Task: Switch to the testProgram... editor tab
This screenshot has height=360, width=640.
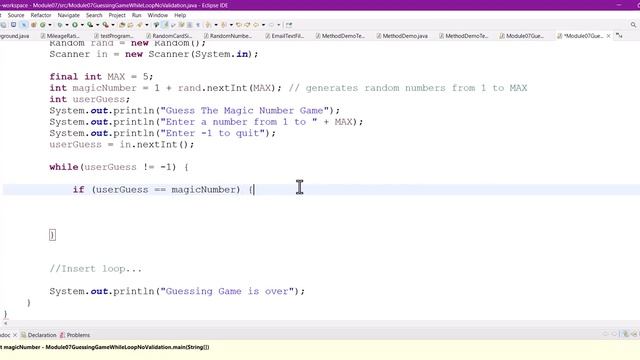Action: click(x=113, y=36)
